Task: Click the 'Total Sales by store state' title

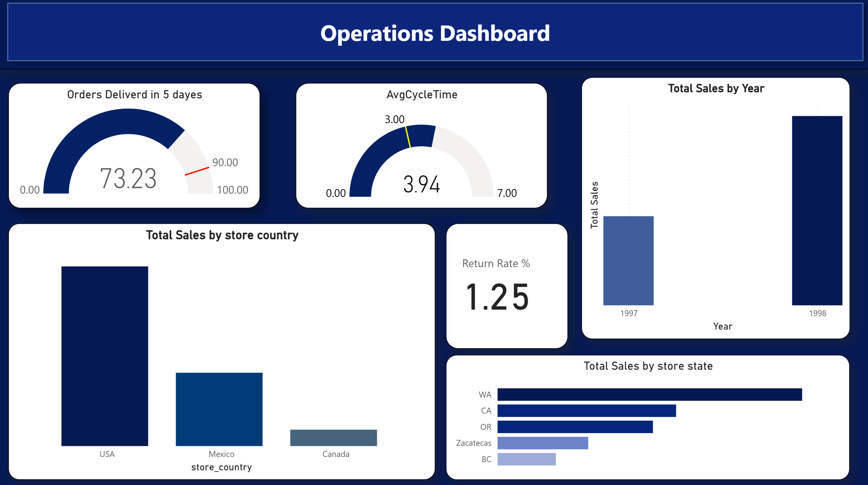Action: [648, 366]
